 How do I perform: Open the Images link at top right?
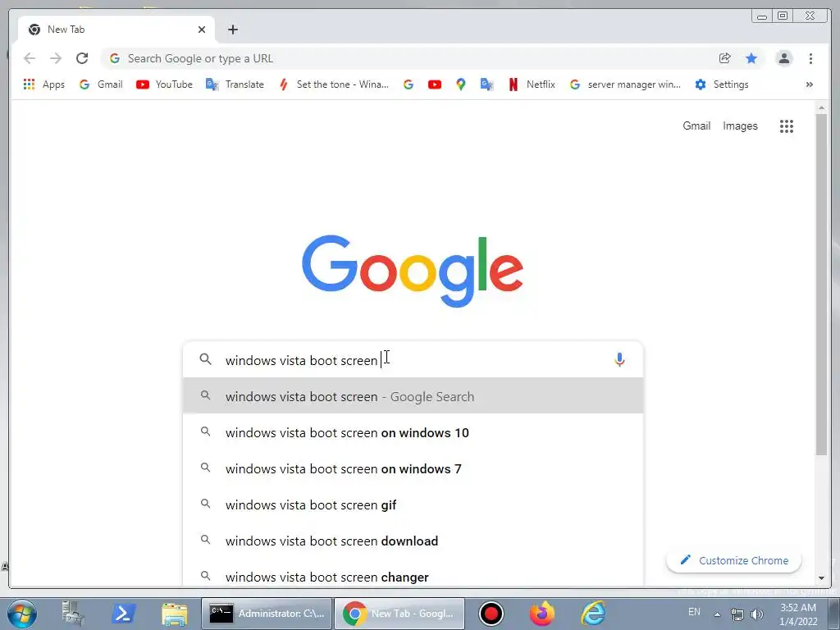coord(740,126)
